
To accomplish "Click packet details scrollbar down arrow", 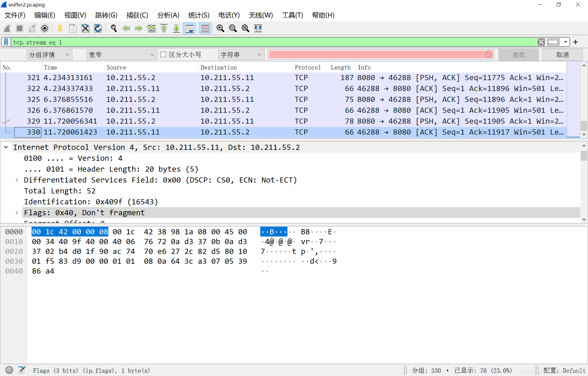I will pyautogui.click(x=584, y=219).
